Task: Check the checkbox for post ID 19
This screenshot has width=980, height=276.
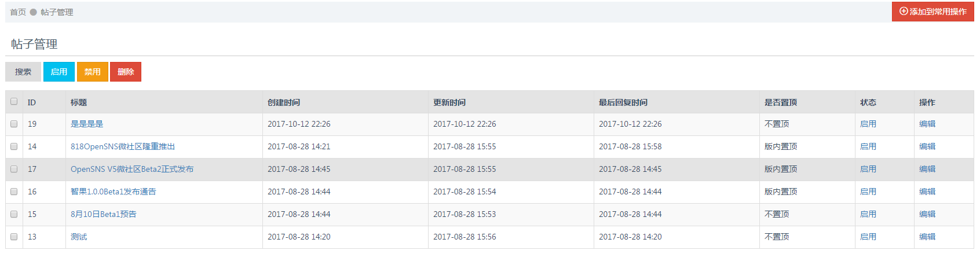Action: click(14, 124)
